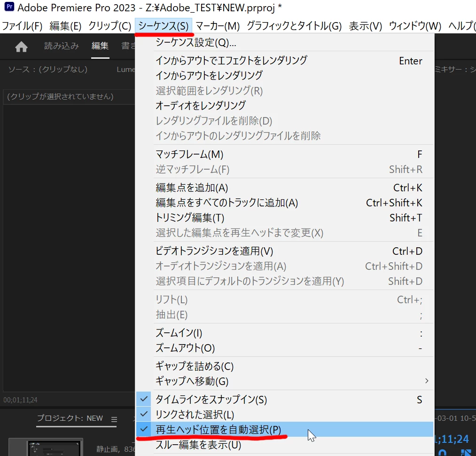Viewport: 476px width, 456px height.
Task: Open the ファイル(F) menu
Action: click(22, 26)
